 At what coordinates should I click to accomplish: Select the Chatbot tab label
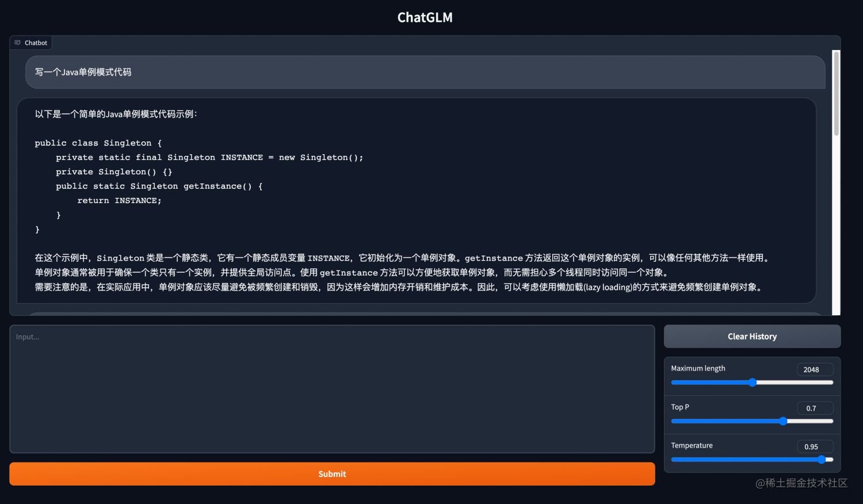(35, 43)
